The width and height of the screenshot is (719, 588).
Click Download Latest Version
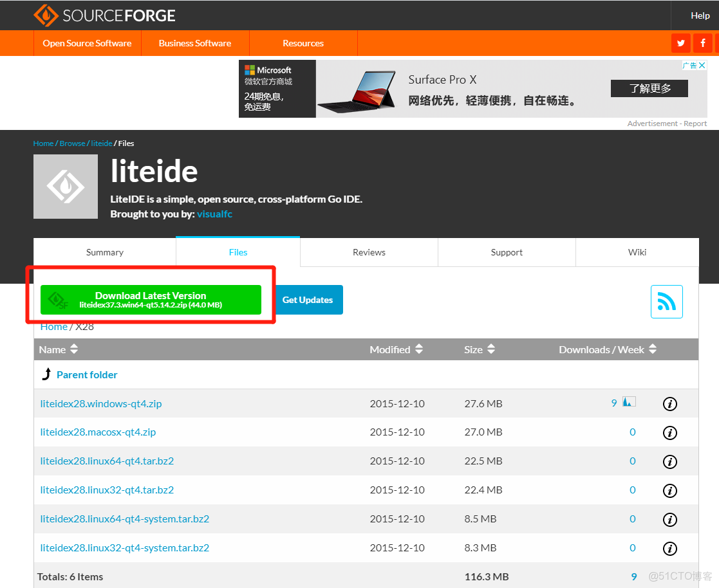coord(151,299)
